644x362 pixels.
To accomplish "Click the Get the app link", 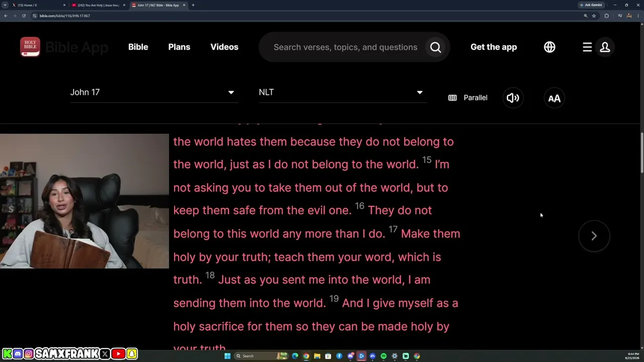I will [494, 47].
